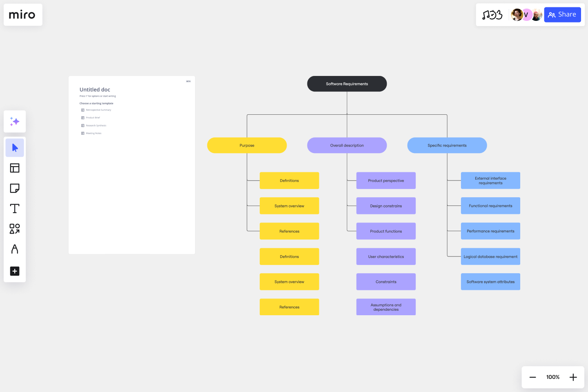Open the Miro AI sparkles panel

14,121
